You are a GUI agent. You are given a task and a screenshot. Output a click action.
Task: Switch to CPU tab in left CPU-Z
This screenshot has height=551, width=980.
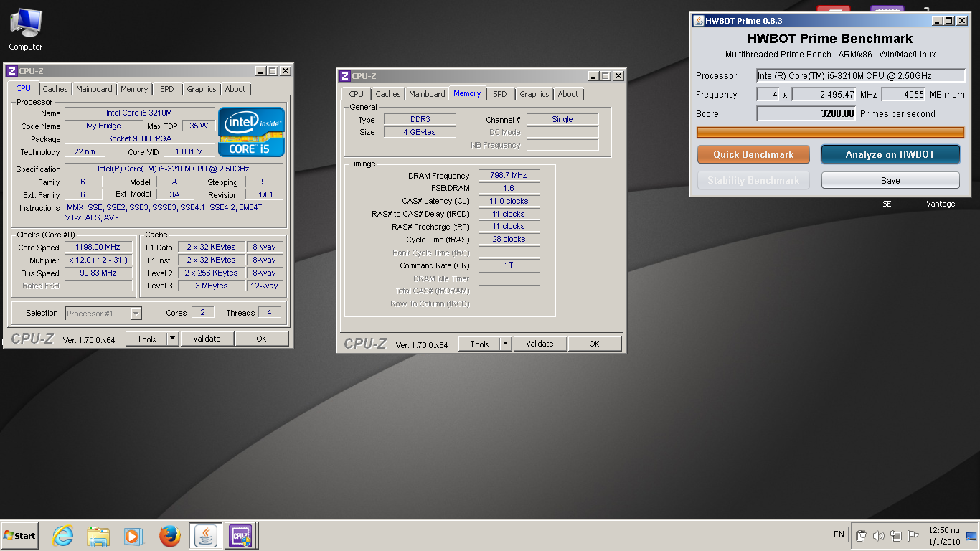[24, 88]
